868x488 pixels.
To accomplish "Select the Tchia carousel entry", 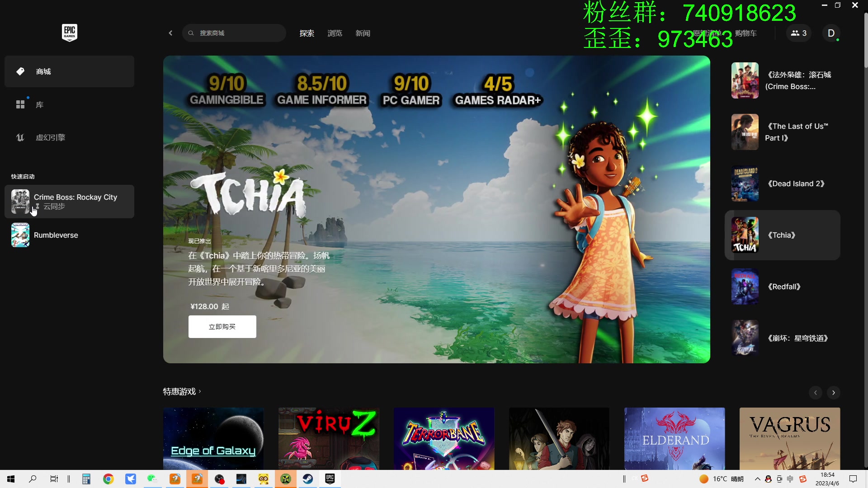I will [783, 235].
